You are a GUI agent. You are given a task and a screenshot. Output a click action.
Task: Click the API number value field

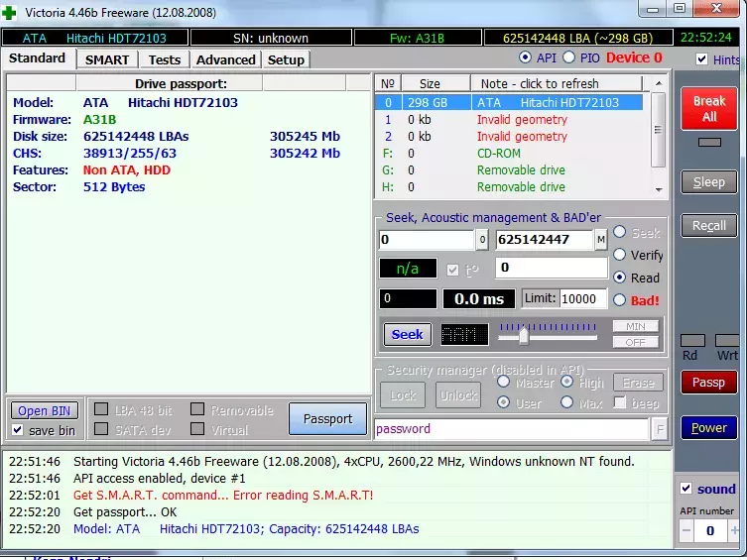pos(710,530)
